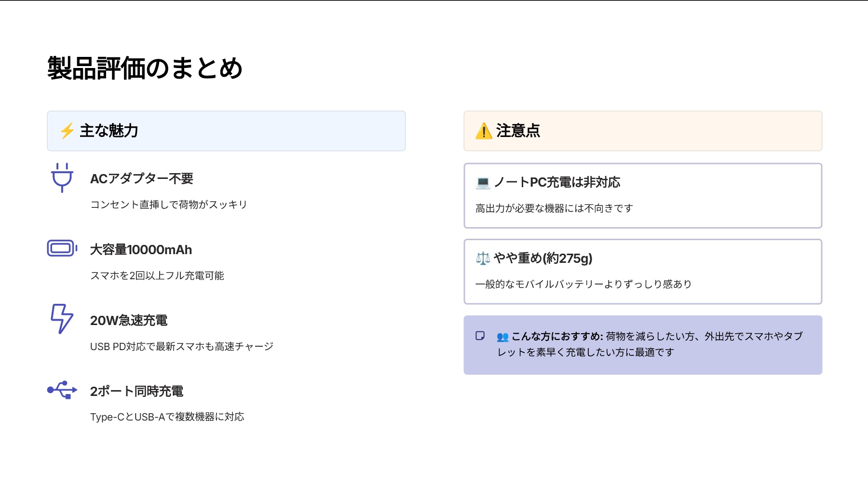Select the ノートPC充電は非対応 card
The width and height of the screenshot is (868, 489).
(642, 195)
